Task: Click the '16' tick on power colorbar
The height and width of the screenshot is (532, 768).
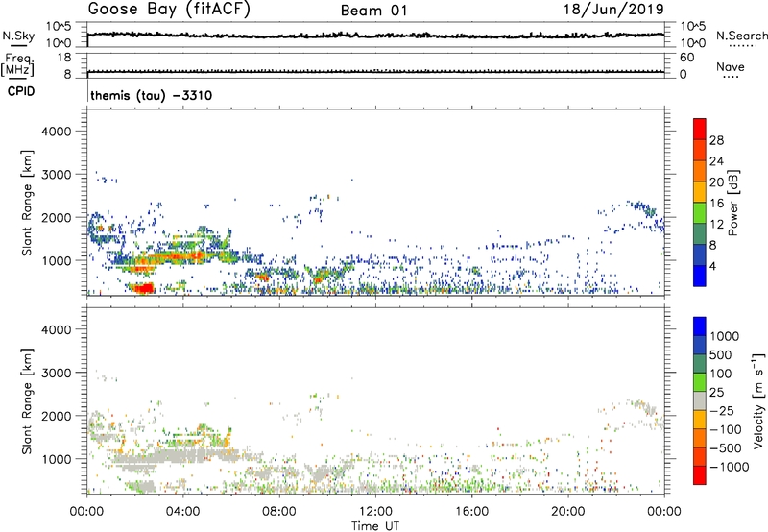Action: (x=716, y=204)
